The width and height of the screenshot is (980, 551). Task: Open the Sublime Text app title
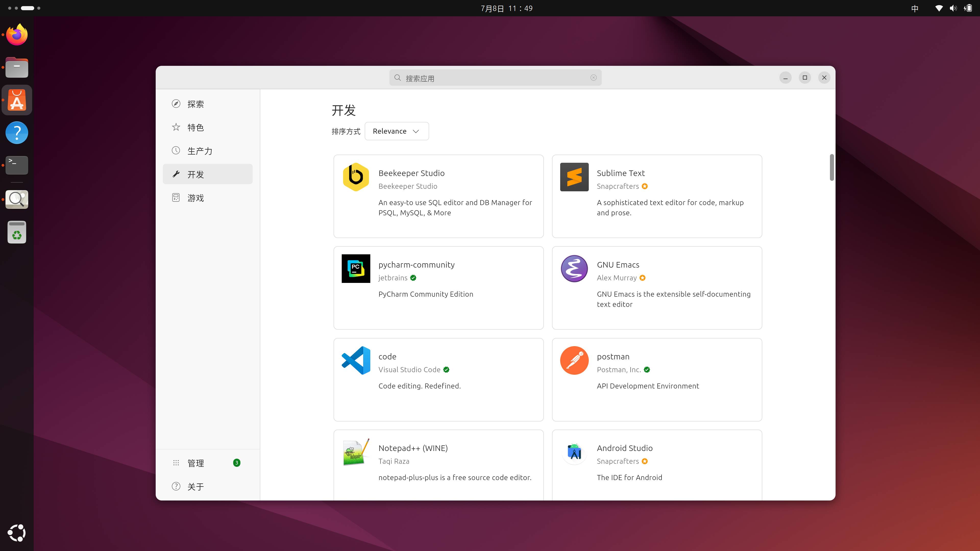point(620,173)
